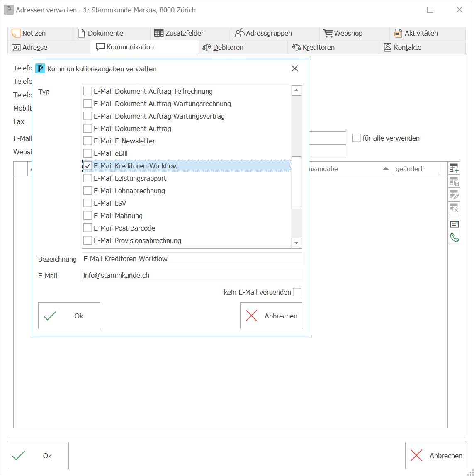The height and width of the screenshot is (476, 474).
Task: Click the sort arrow in the table header
Action: click(386, 168)
